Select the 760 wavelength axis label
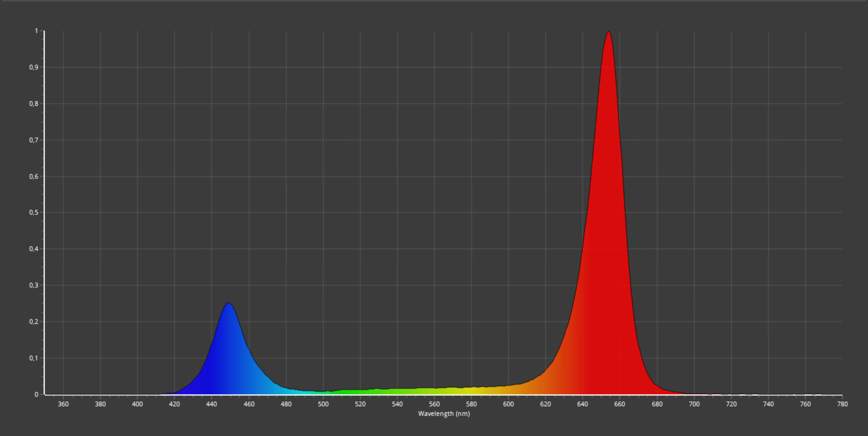Screen dimensions: 868x436 point(805,404)
